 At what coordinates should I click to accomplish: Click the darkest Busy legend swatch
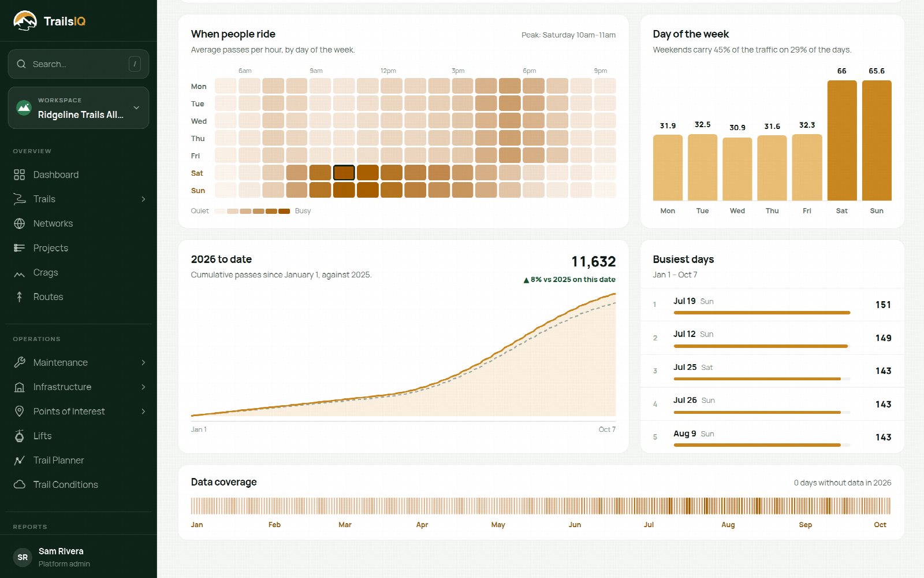pyautogui.click(x=284, y=211)
